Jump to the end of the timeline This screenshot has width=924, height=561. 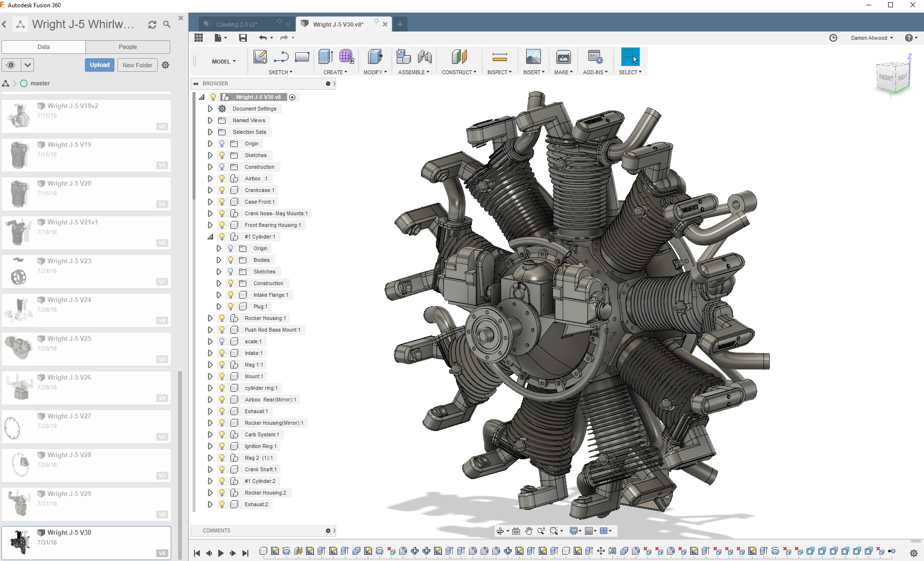(245, 553)
